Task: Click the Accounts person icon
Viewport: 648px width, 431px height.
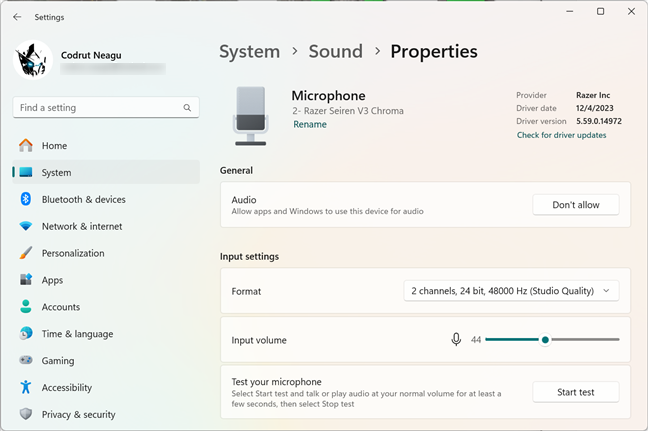Action: 26,307
